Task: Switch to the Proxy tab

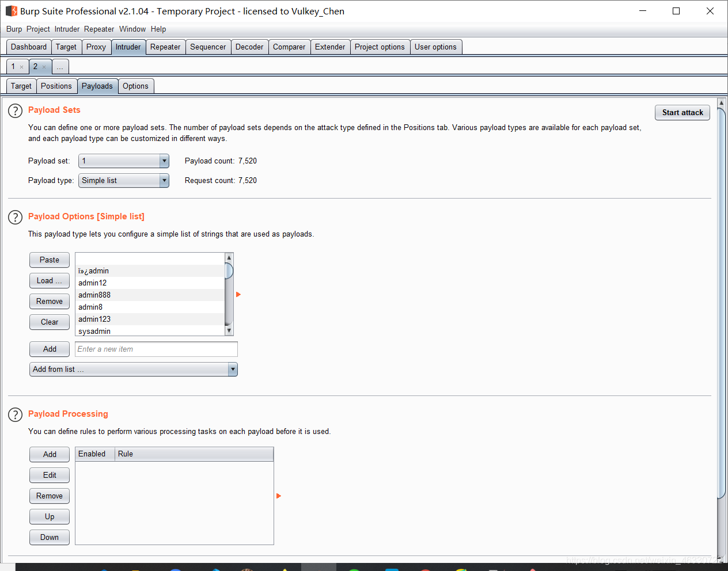Action: click(x=96, y=47)
